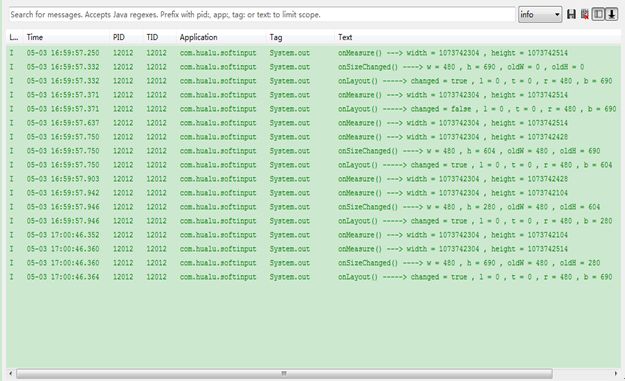Click the horizontal scrollbar left arrow

pos(11,373)
